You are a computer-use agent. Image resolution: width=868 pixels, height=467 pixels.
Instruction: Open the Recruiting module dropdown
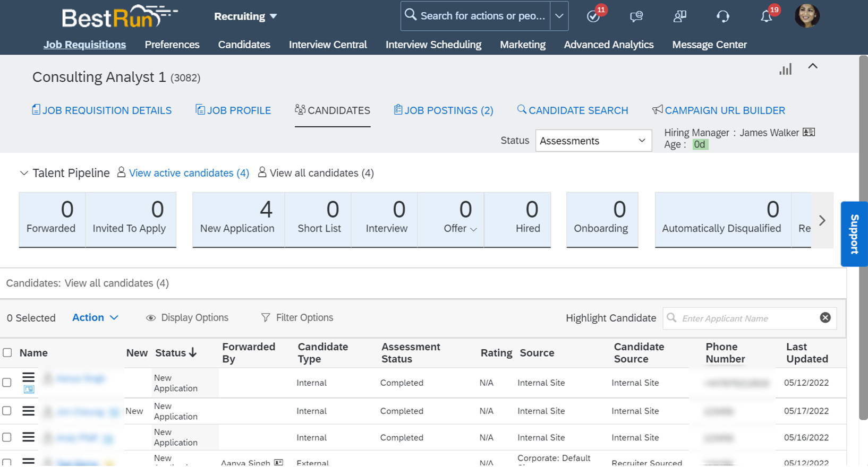(x=245, y=16)
